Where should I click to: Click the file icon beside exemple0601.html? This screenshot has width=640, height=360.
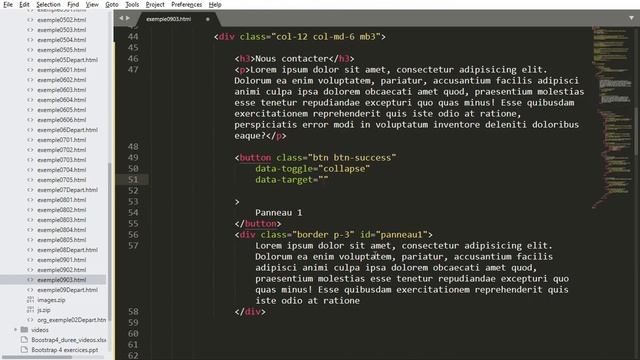[x=30, y=70]
